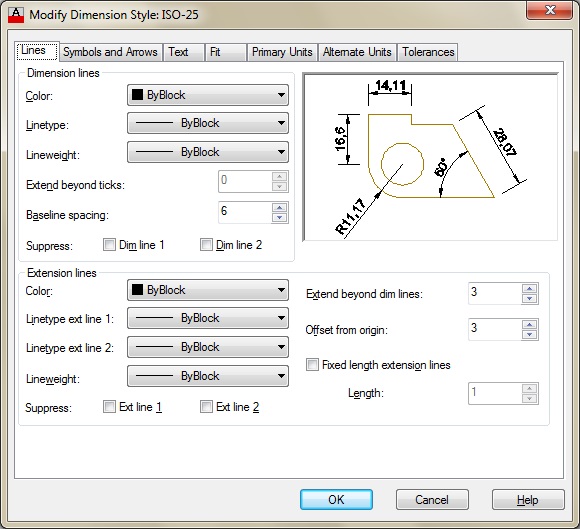The height and width of the screenshot is (529, 580).
Task: Check the Suppress Ext line 2 box
Action: 206,407
